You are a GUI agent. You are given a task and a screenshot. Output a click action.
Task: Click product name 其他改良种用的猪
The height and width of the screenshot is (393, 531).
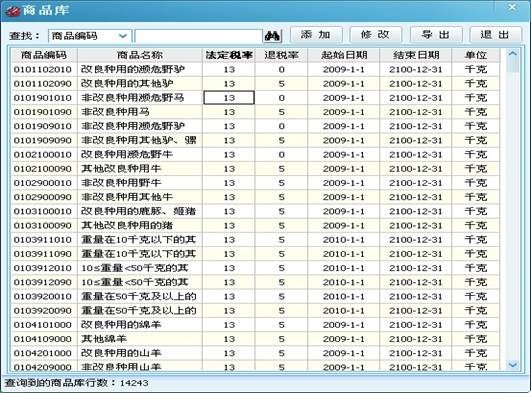[x=127, y=226]
